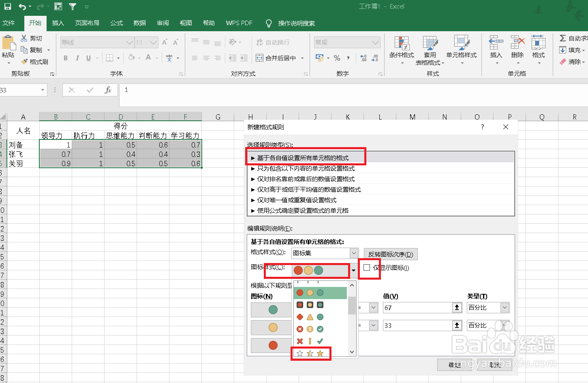The height and width of the screenshot is (383, 588).
Task: Switch to the 数据 ribbon tab
Action: click(139, 23)
